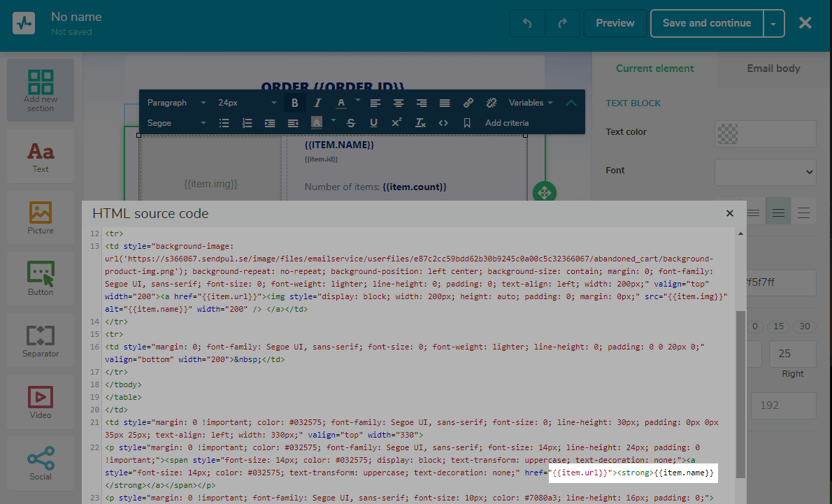Click the field showing 192
Image resolution: width=832 pixels, height=504 pixels.
[x=784, y=406]
